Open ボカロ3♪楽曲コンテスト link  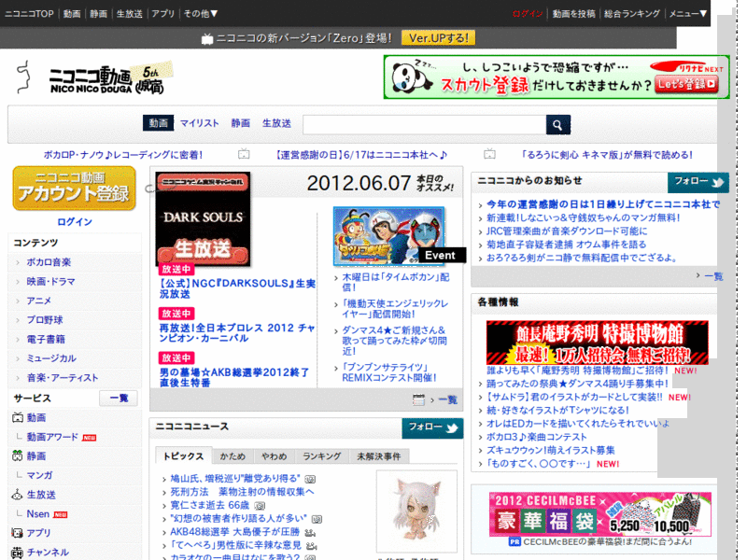click(536, 437)
